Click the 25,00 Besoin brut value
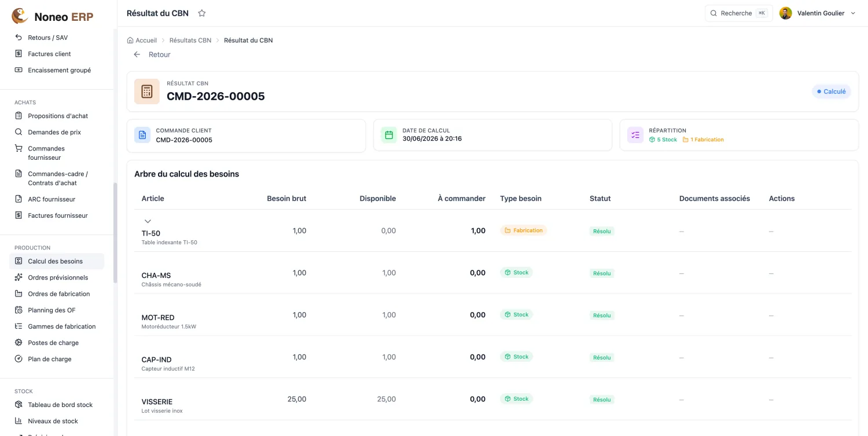868x436 pixels. pos(297,399)
